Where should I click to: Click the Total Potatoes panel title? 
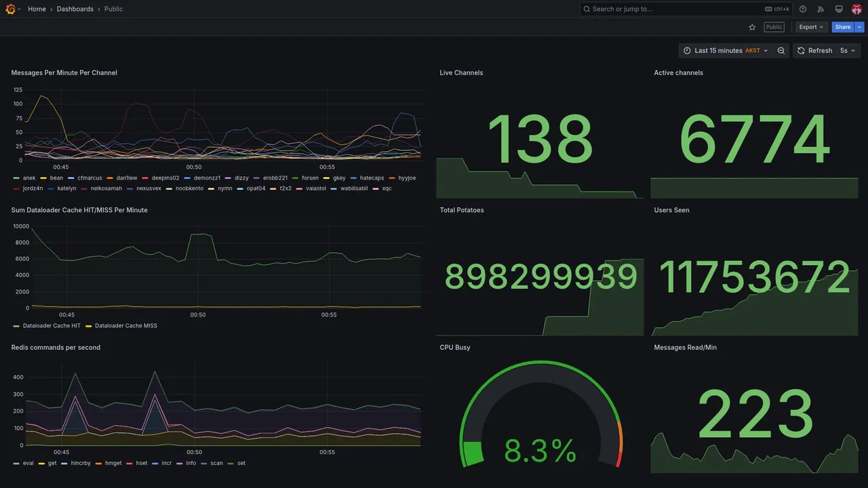pyautogui.click(x=462, y=210)
